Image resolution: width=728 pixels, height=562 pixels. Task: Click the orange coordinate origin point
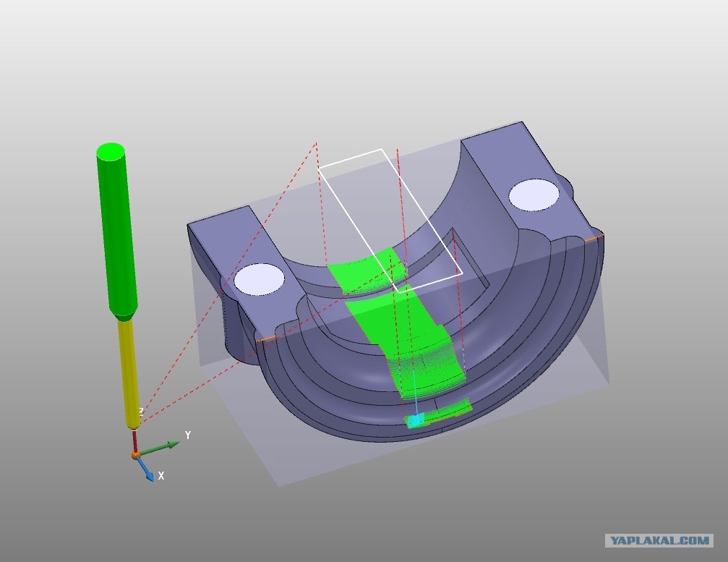135,456
